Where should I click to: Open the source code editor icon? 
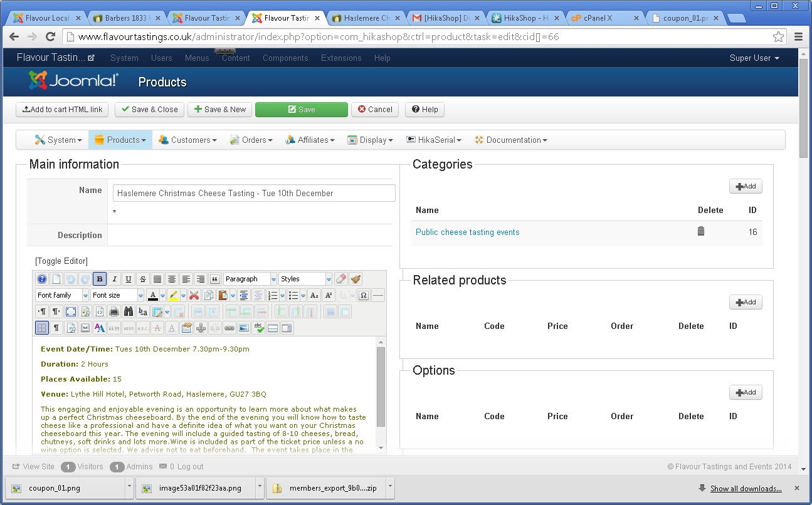click(100, 311)
